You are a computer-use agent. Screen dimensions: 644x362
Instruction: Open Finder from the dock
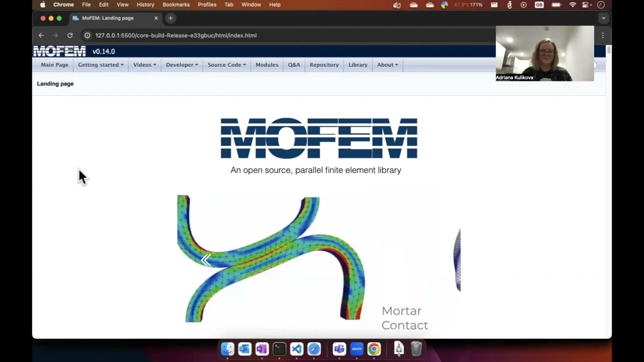(227, 348)
